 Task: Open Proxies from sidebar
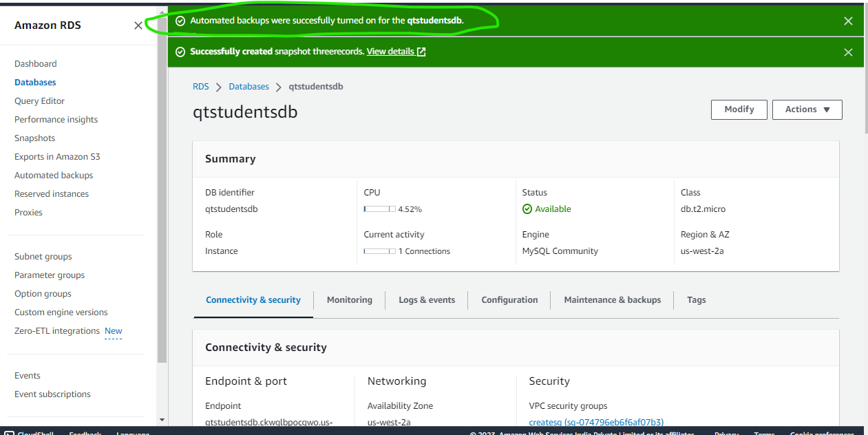coord(28,213)
